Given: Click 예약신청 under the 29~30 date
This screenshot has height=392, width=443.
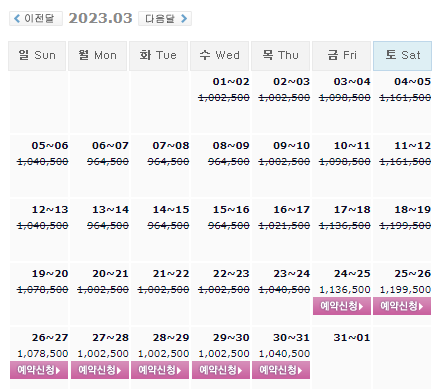Looking at the screenshot, I should [x=221, y=370].
